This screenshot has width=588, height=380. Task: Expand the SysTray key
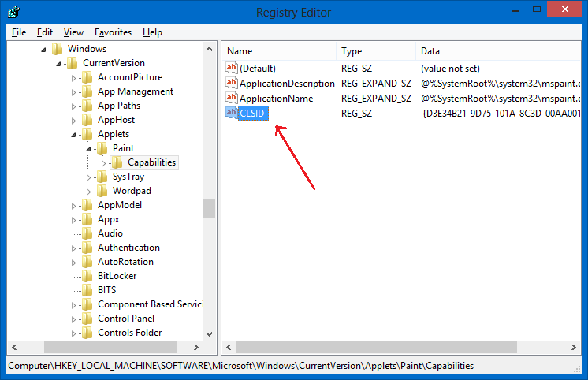point(88,177)
